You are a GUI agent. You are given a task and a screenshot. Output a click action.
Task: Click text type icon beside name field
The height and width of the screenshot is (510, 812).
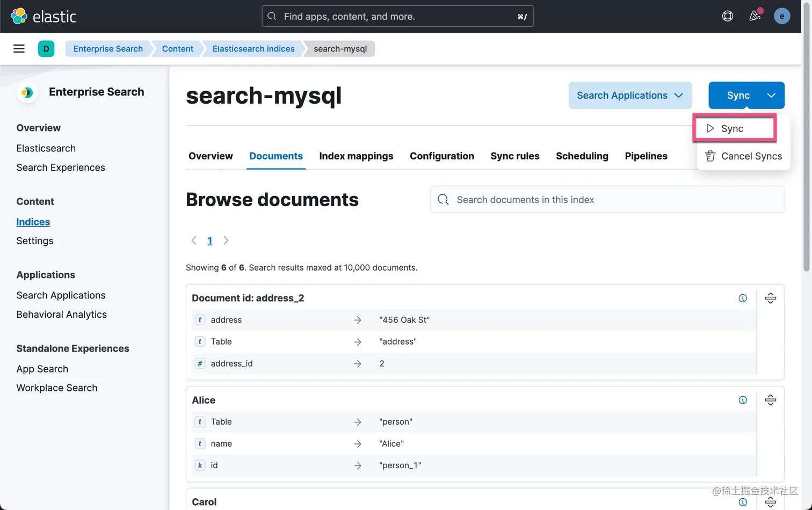click(200, 443)
